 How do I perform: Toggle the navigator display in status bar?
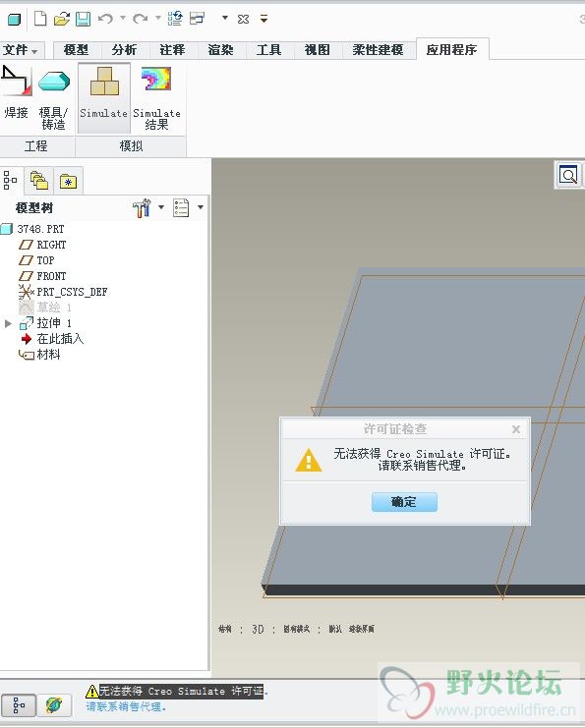[x=19, y=705]
